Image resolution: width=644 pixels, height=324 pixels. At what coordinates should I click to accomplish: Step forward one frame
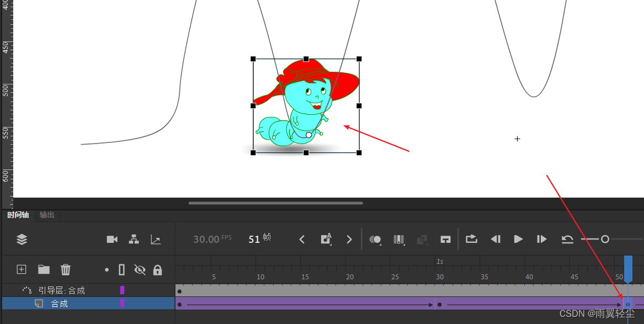pyautogui.click(x=542, y=239)
